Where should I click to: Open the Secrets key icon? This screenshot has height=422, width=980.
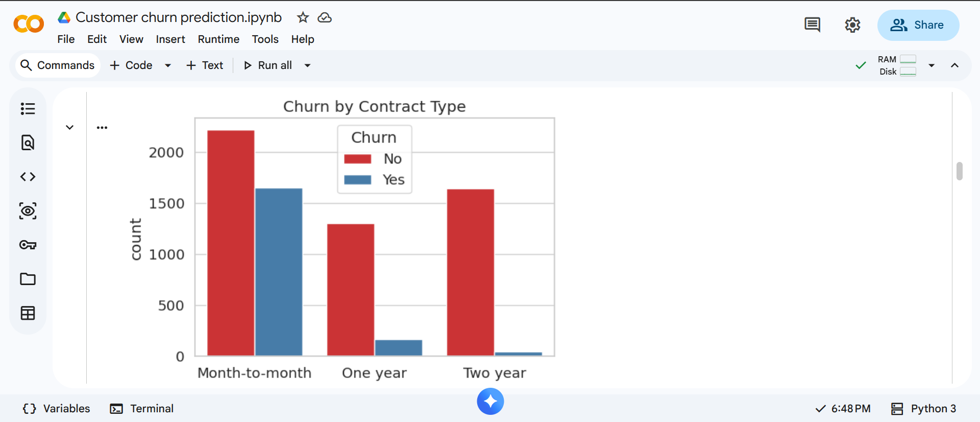(28, 245)
